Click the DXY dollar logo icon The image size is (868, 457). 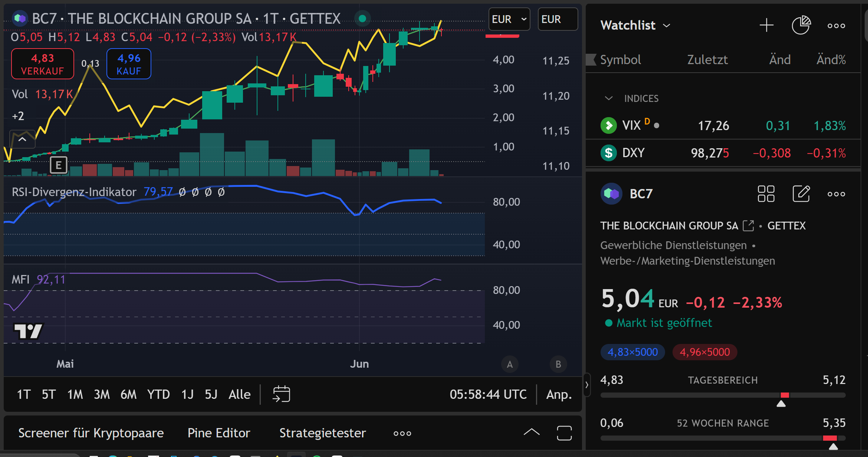point(608,153)
